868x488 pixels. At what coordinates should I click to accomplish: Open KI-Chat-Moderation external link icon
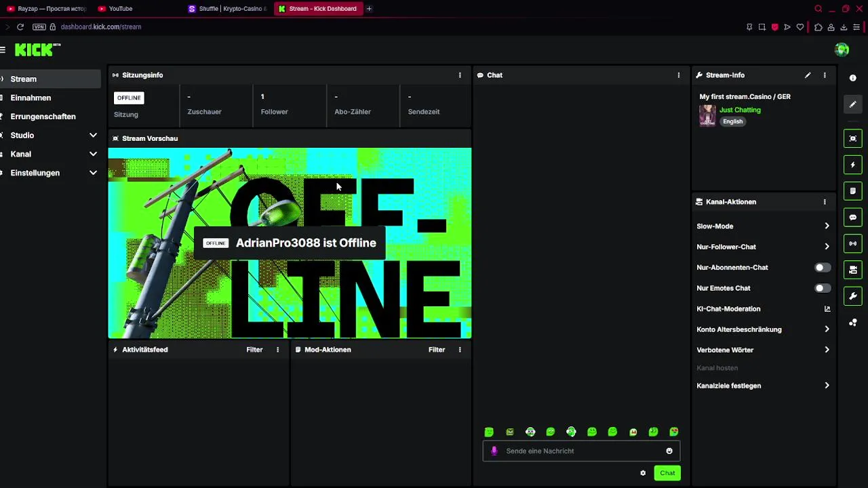pos(827,309)
